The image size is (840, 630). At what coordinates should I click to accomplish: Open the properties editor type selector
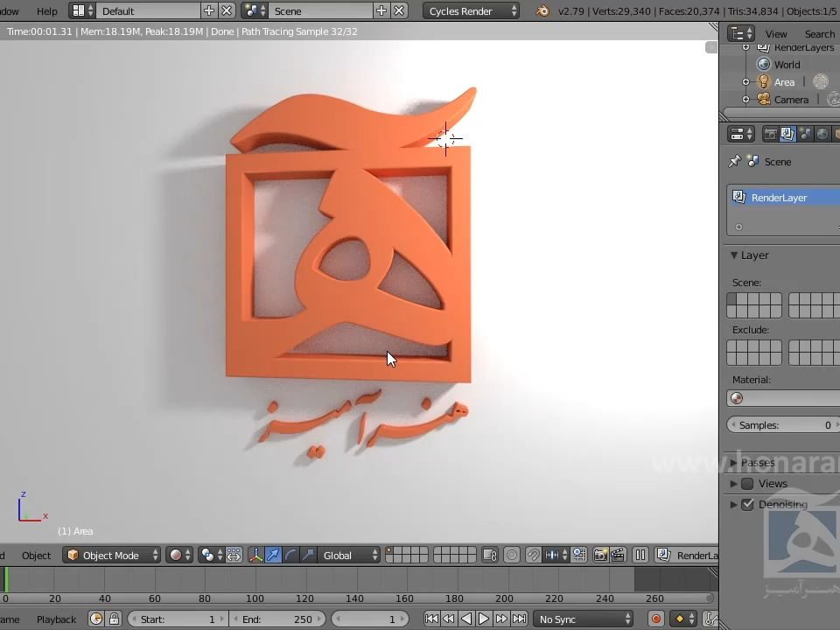coord(741,134)
